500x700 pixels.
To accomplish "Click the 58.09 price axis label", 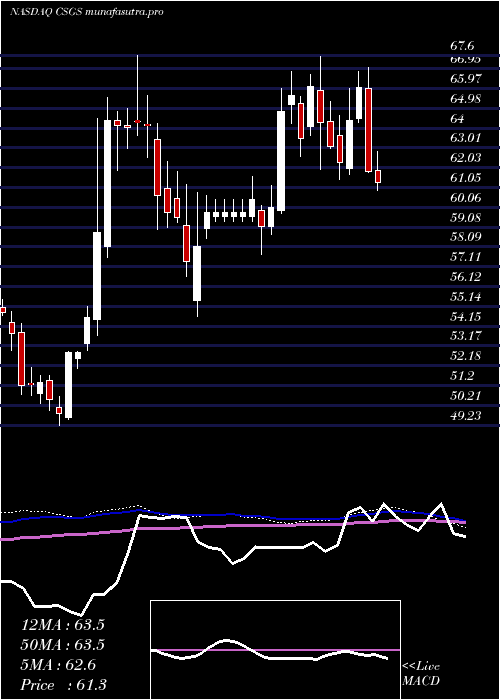I will coord(466,237).
